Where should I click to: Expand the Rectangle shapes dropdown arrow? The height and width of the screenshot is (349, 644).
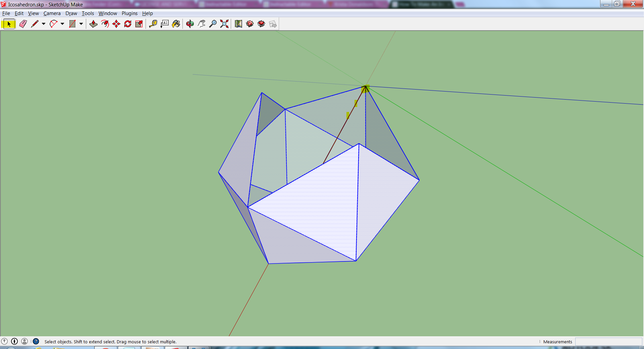click(x=81, y=24)
